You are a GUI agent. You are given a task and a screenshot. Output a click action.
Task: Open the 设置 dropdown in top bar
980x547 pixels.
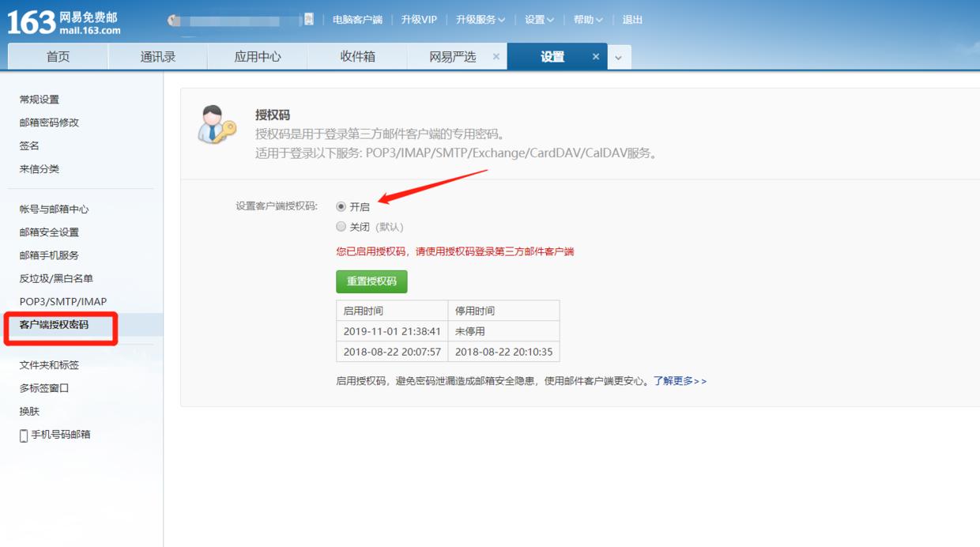click(538, 19)
